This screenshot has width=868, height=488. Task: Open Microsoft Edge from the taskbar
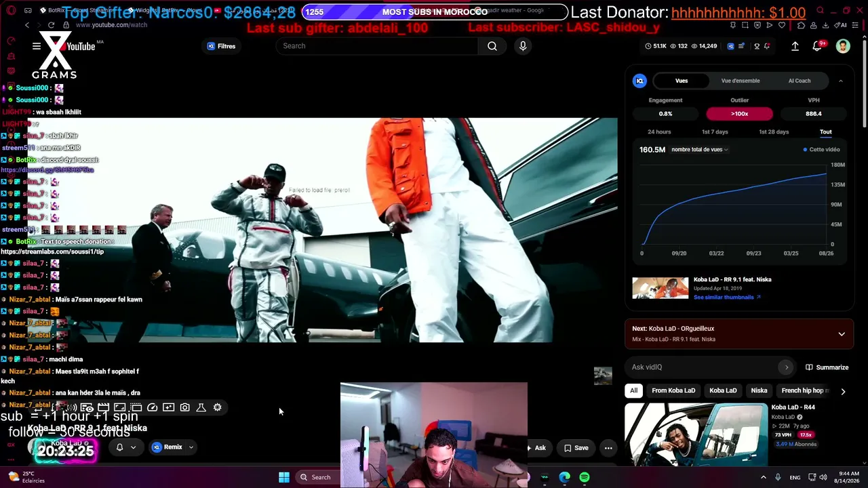point(564,477)
